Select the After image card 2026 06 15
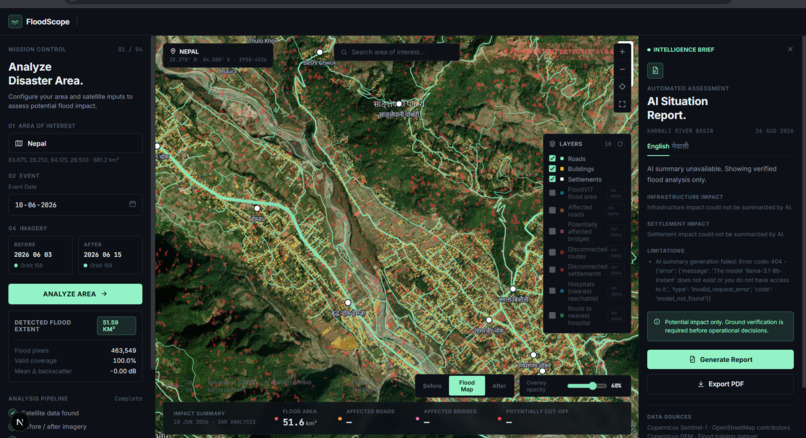 pyautogui.click(x=110, y=254)
